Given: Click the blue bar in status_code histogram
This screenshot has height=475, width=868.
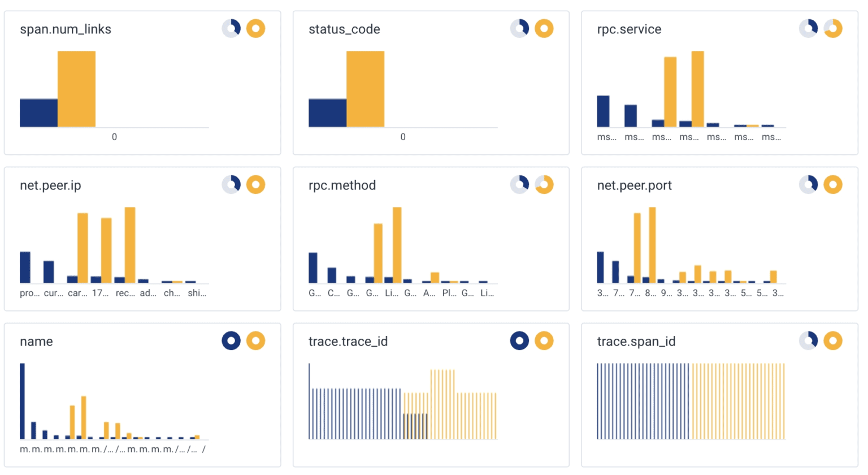Looking at the screenshot, I should point(327,113).
